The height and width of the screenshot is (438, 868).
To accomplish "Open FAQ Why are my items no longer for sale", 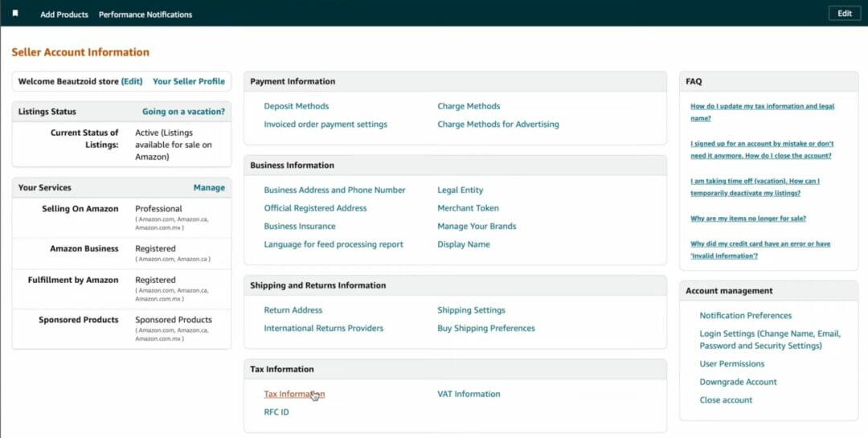I will click(x=748, y=219).
